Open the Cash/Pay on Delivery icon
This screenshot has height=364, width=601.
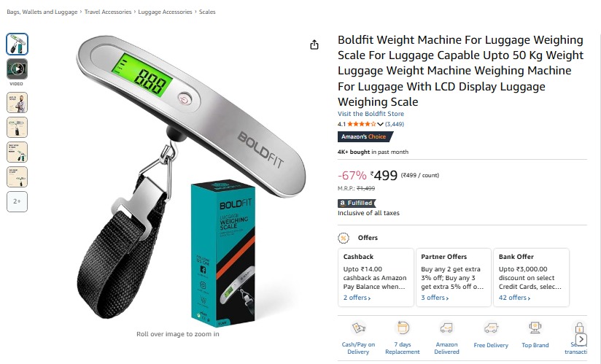[x=358, y=328]
